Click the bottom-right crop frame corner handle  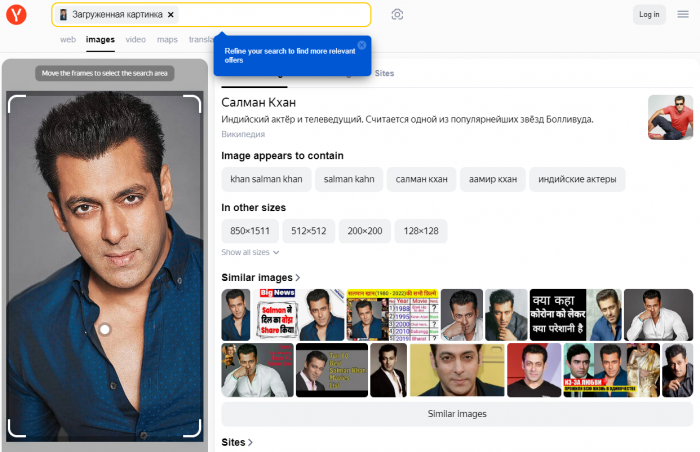tap(195, 430)
